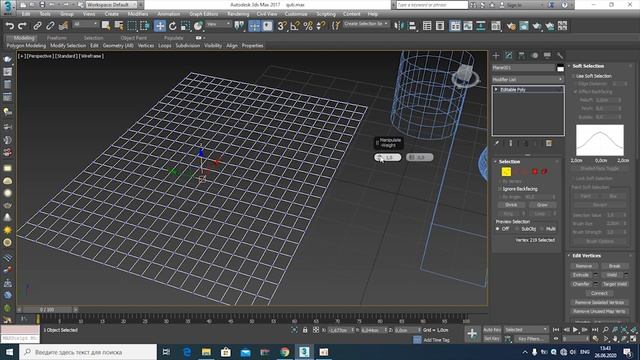This screenshot has height=360, width=640.
Task: Toggle the selection lock icon
Action: tap(305, 330)
